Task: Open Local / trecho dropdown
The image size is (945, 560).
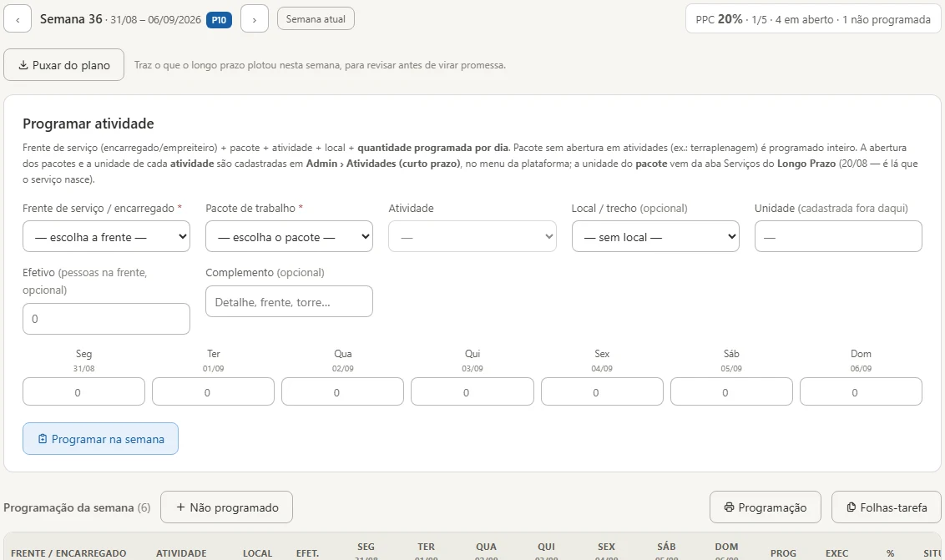Action: point(655,237)
